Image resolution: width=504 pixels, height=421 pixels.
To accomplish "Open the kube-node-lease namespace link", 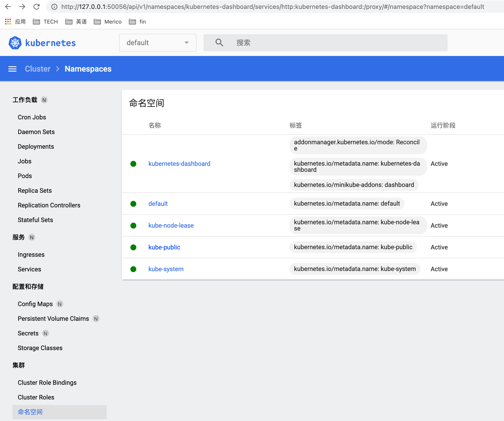I will coord(171,225).
